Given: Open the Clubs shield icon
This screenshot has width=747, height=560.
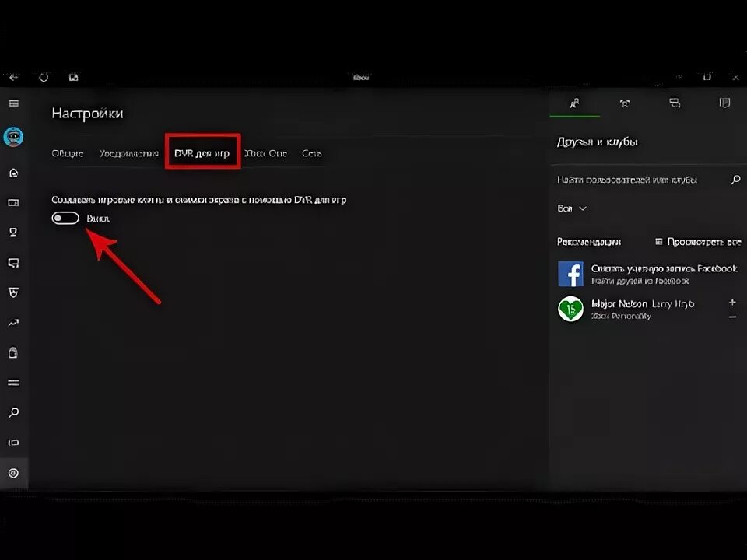Looking at the screenshot, I should [x=13, y=292].
